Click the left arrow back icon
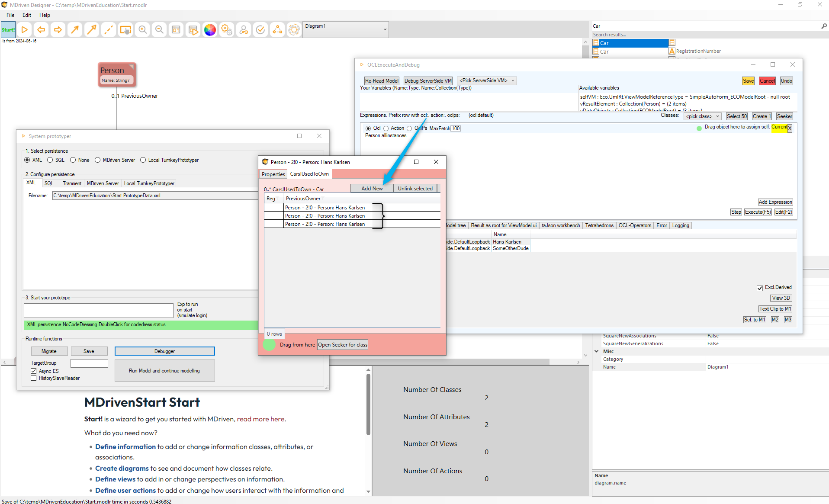This screenshot has height=504, width=829. click(41, 30)
